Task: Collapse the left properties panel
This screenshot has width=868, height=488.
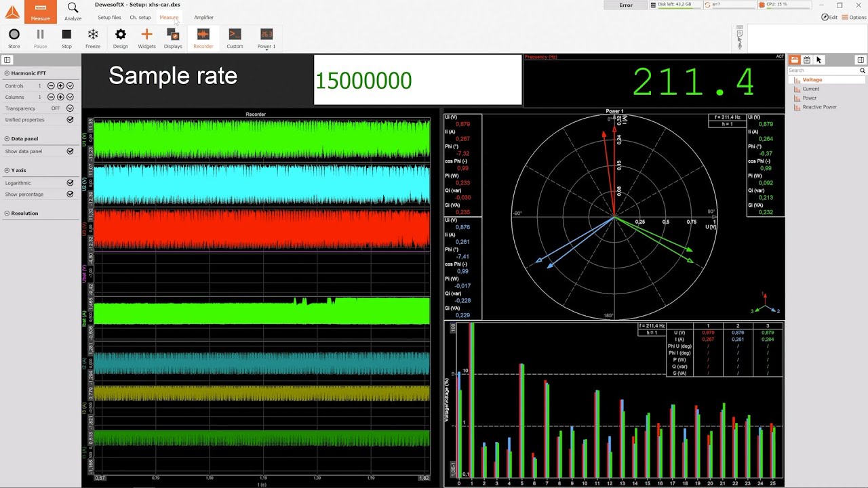Action: (x=7, y=60)
